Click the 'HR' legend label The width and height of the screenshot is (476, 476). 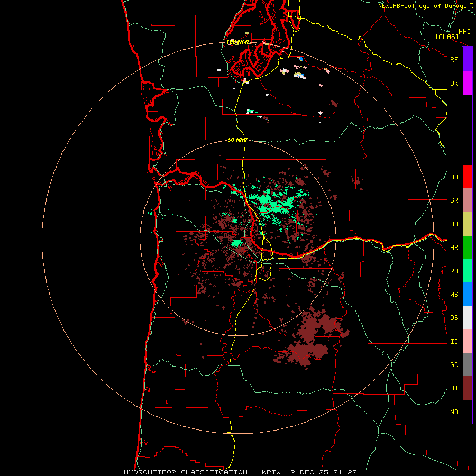[454, 248]
